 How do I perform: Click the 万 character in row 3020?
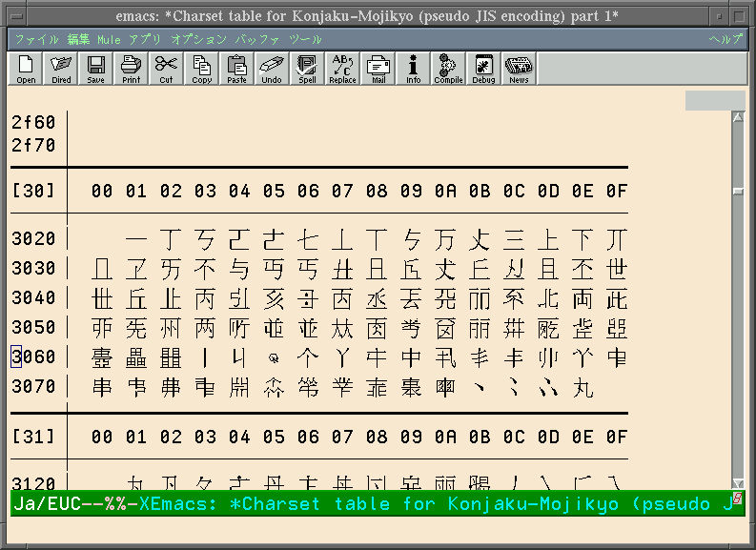coord(445,239)
